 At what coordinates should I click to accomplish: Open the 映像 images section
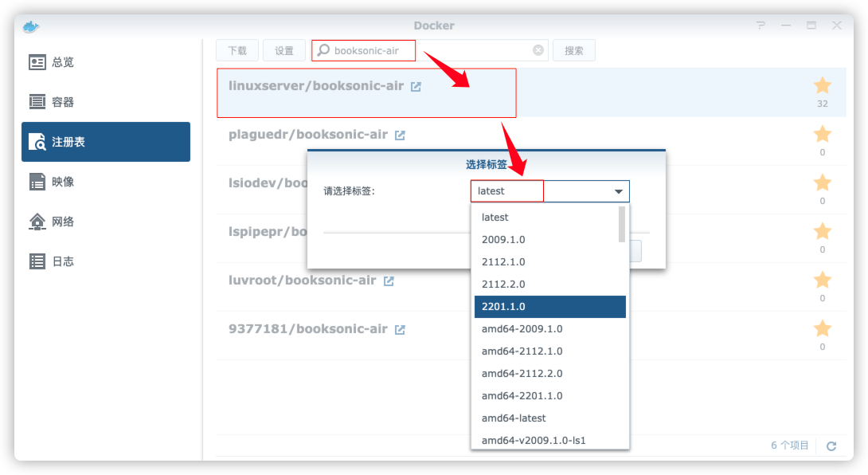(x=106, y=182)
